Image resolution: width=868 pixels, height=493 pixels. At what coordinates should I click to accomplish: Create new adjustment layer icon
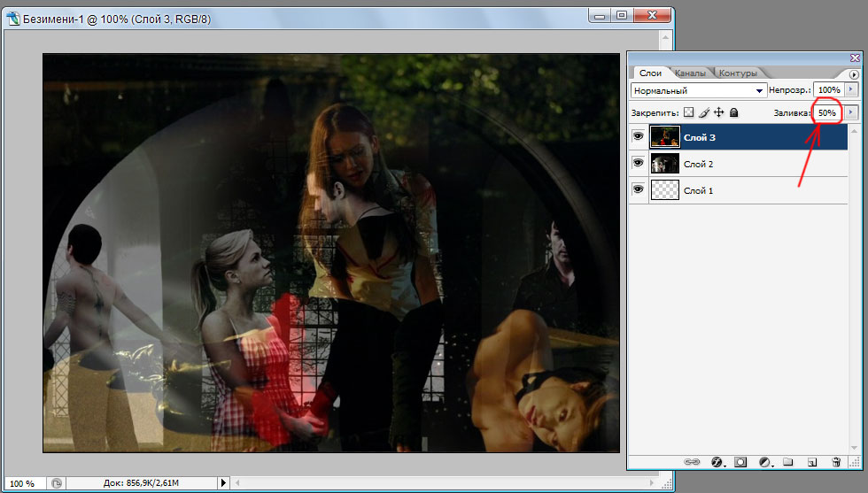(x=764, y=462)
